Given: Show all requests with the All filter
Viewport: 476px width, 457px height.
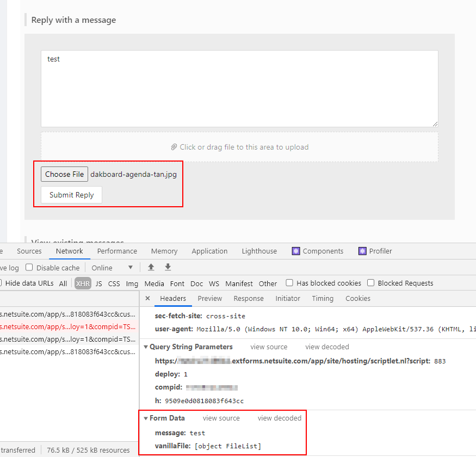Looking at the screenshot, I should click(x=63, y=283).
